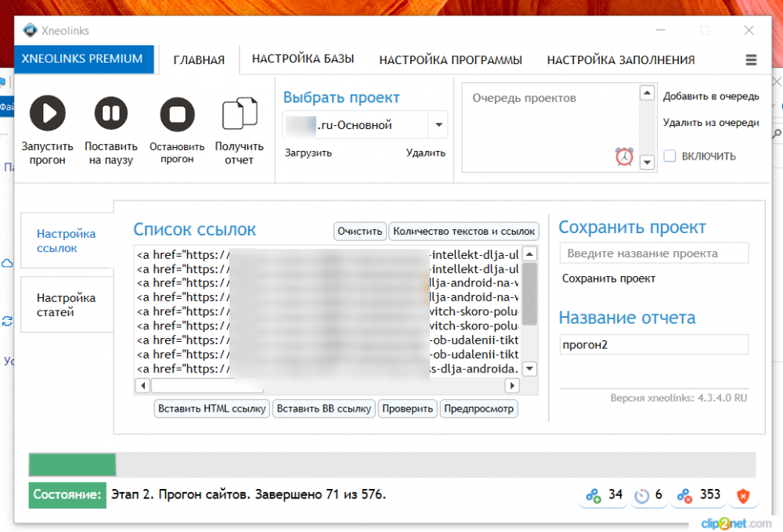Click the failed links counter icon 353
This screenshot has width=783, height=532.
[684, 495]
